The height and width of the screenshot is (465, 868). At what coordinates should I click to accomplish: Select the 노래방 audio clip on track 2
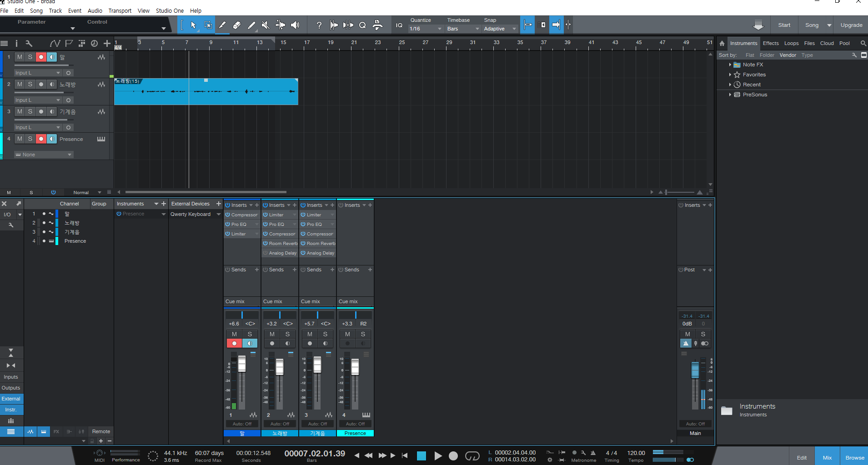click(206, 91)
